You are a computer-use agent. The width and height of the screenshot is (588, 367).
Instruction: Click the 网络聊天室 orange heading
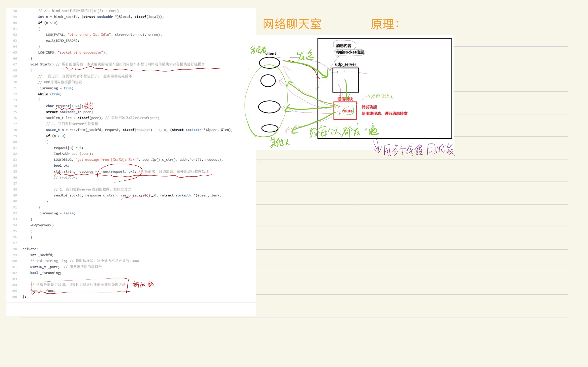click(x=292, y=24)
